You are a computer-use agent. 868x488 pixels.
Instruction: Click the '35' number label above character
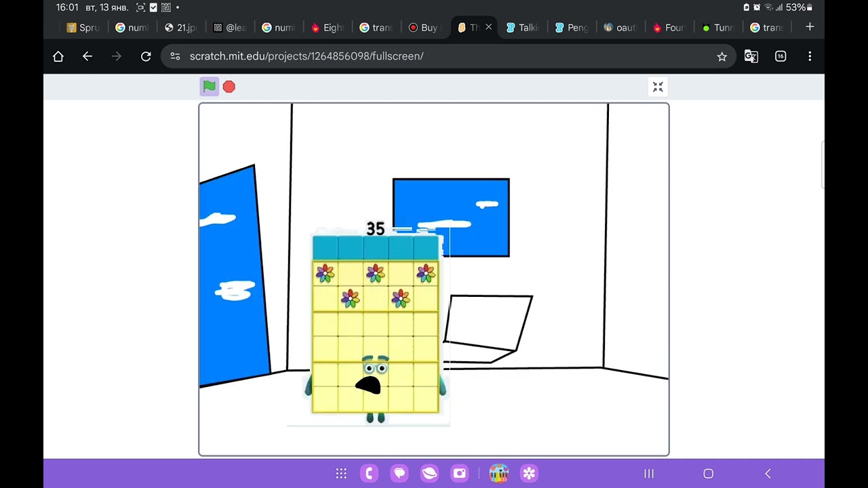coord(375,229)
